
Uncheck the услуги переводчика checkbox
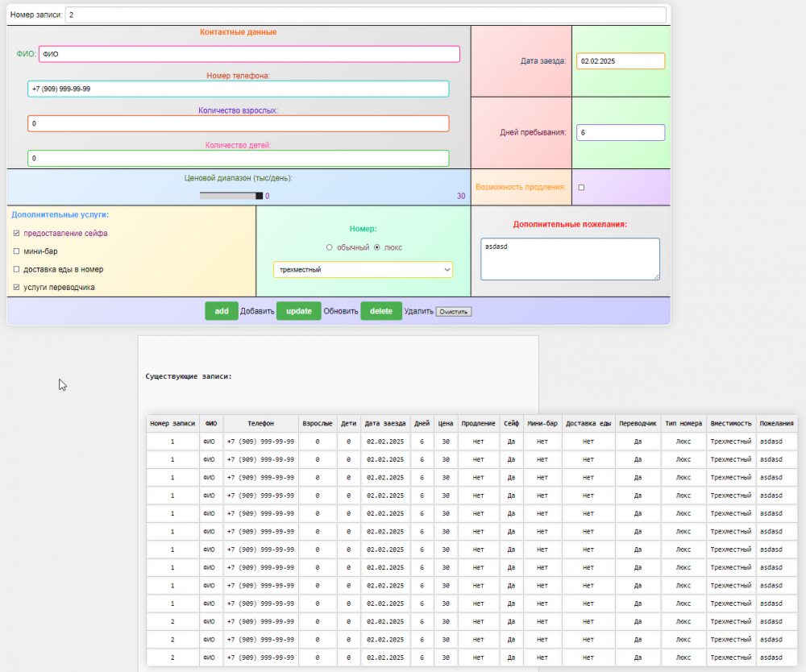pos(17,287)
